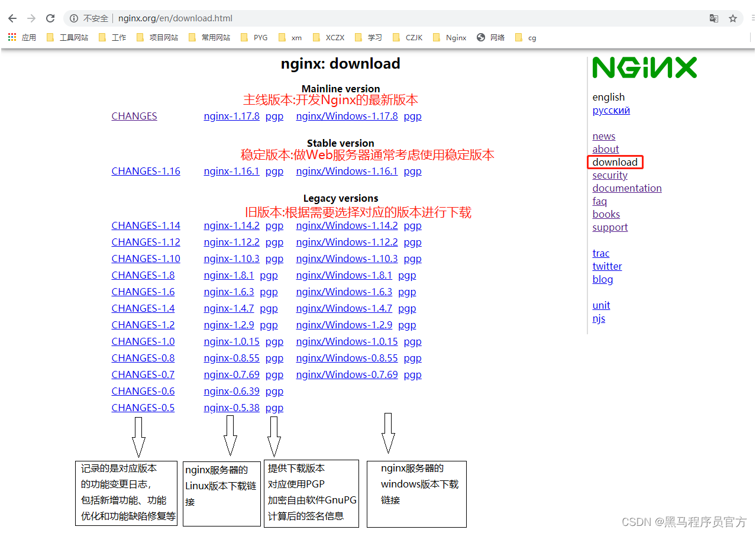Image resolution: width=756 pixels, height=533 pixels.
Task: Download nginx-1.14.2 source
Action: [232, 225]
